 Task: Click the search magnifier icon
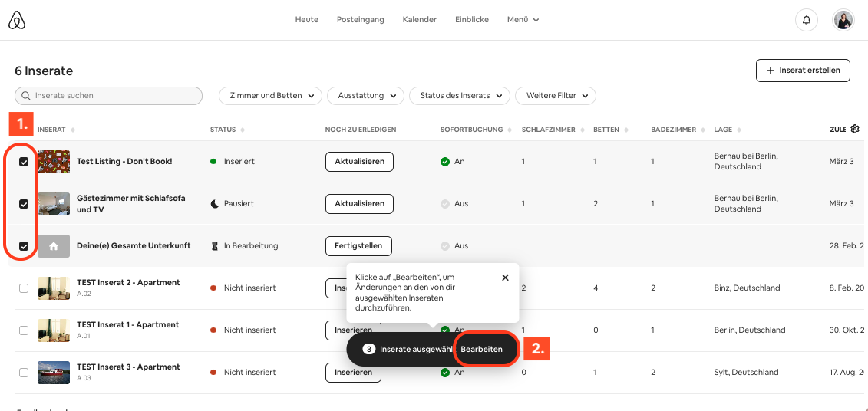tap(25, 96)
